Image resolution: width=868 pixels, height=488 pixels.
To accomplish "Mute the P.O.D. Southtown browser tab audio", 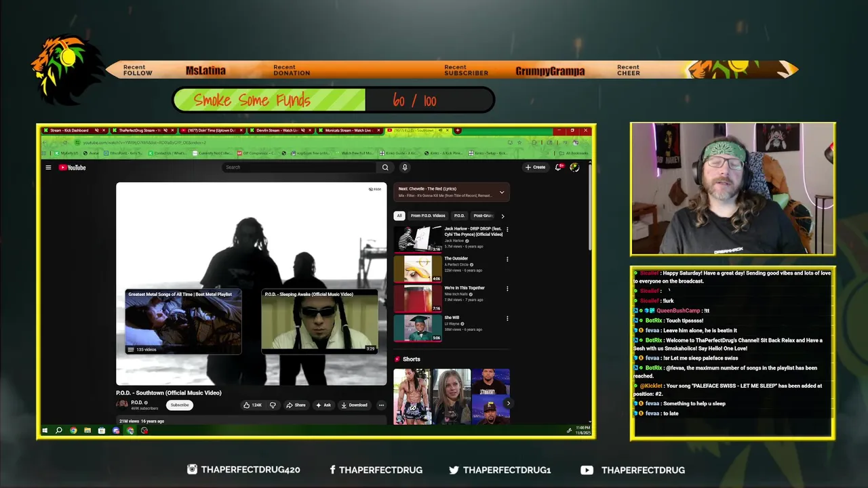I will 440,130.
